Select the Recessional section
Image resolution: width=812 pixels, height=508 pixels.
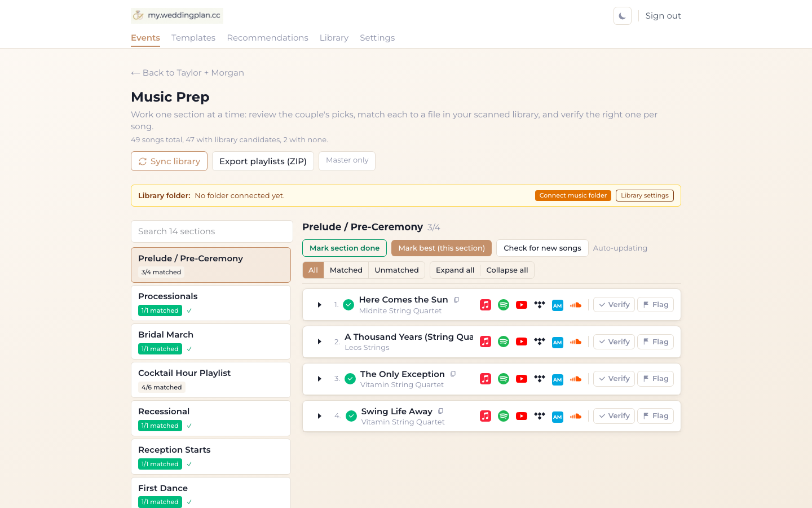(211, 418)
